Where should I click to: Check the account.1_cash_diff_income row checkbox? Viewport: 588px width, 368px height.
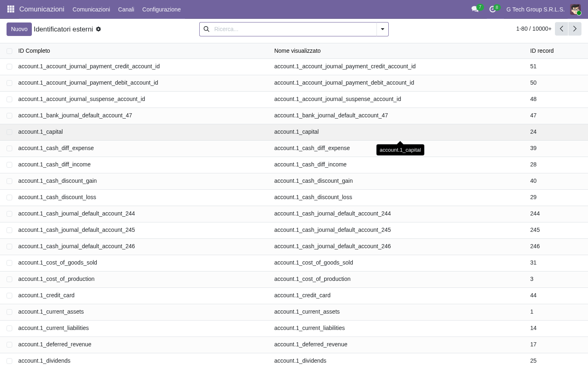(9, 165)
